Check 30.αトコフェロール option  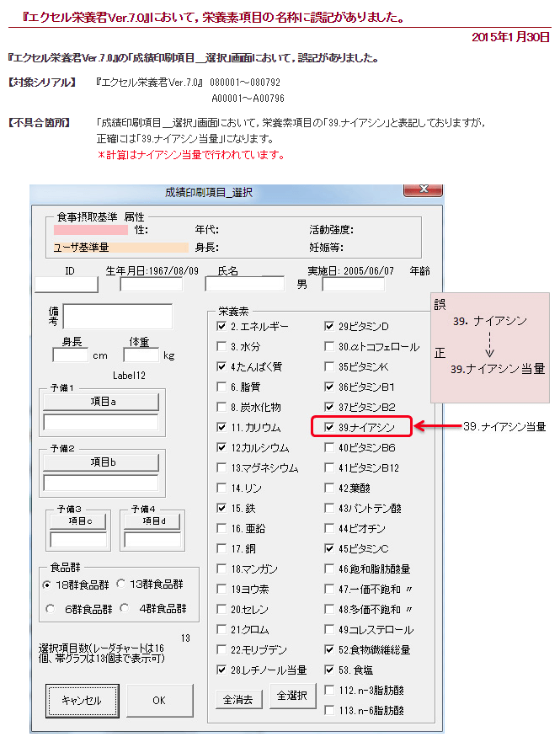tap(329, 346)
